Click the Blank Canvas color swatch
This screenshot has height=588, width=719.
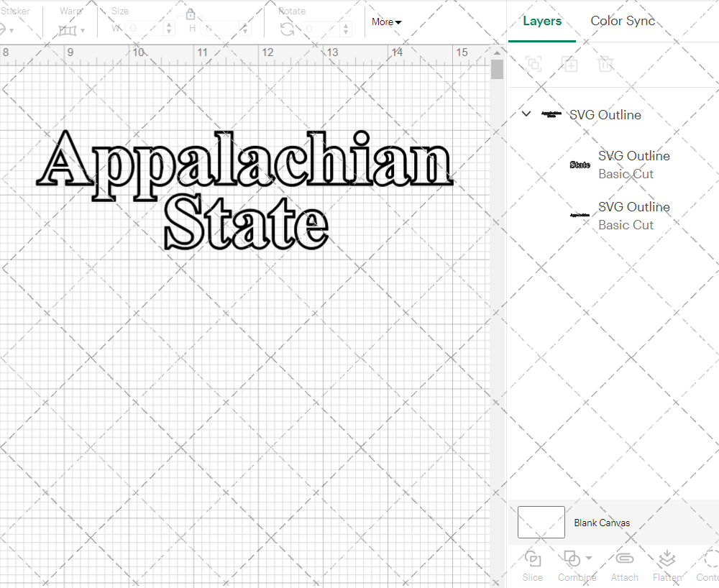coord(541,523)
